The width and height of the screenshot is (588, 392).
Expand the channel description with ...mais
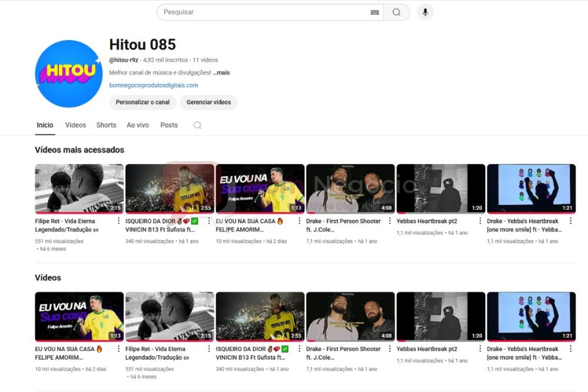coord(221,73)
